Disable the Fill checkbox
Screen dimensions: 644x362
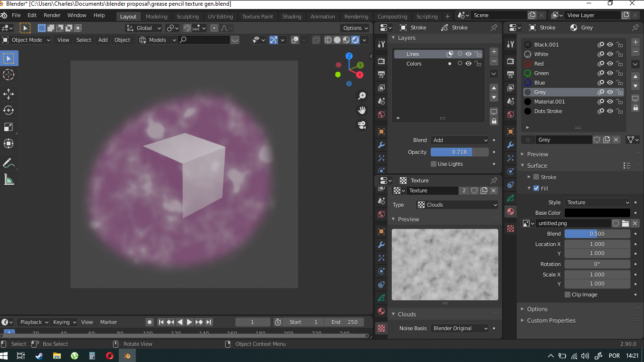[536, 189]
